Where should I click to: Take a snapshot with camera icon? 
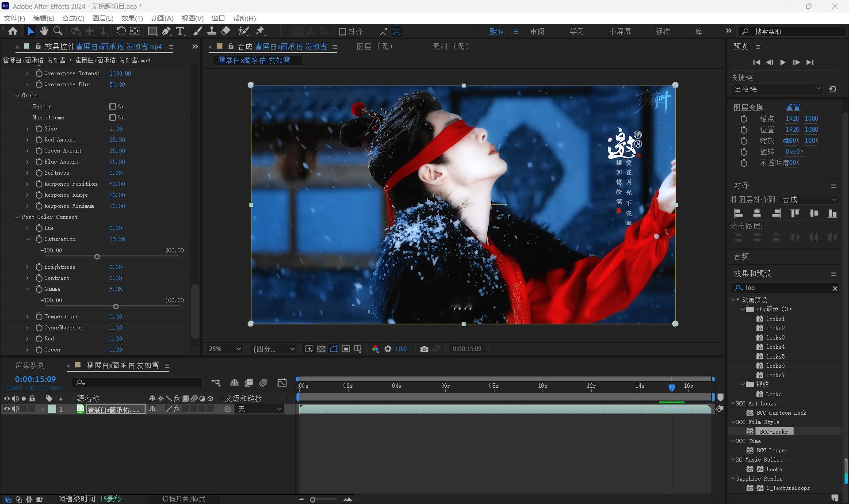[424, 349]
